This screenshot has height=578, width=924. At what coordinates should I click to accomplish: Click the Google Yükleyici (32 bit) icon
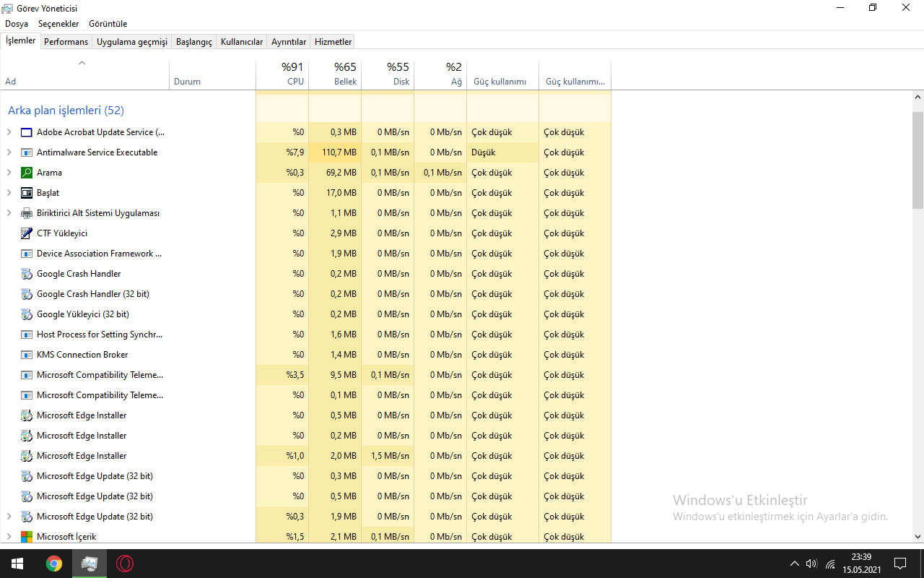point(27,314)
